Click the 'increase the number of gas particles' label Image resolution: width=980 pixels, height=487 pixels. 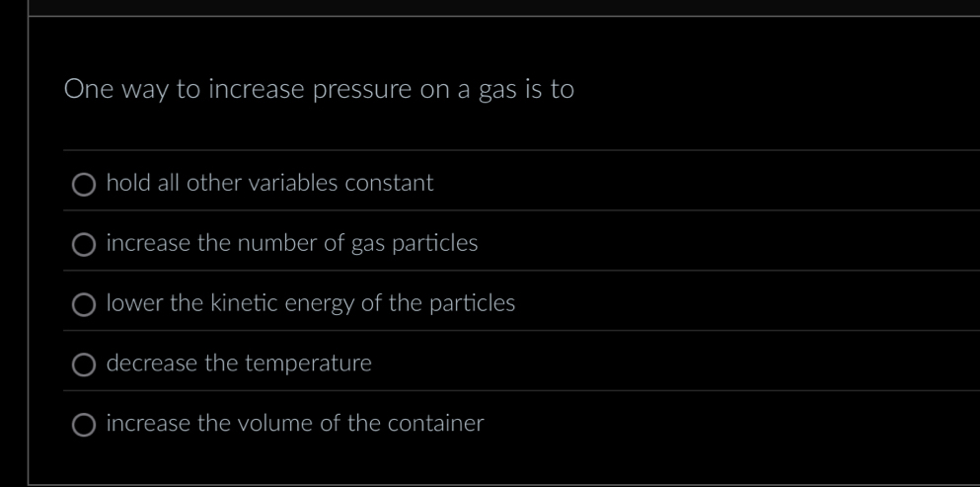pos(291,243)
